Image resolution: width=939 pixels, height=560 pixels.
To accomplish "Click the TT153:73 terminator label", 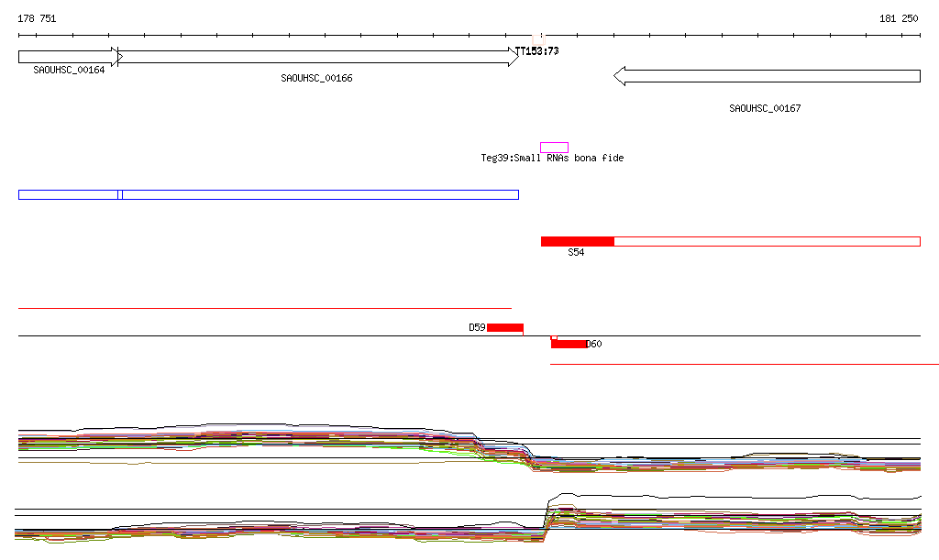I will click(537, 51).
